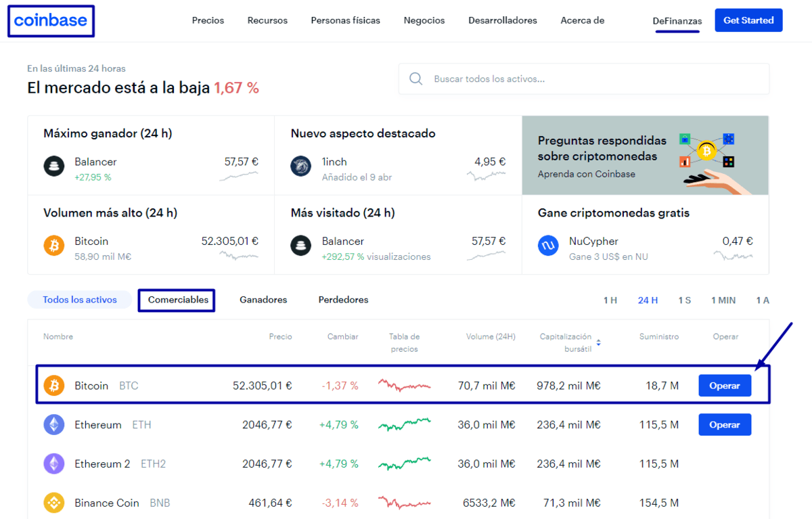Open the Preguntas respondidas sobre criptomonedas banner
This screenshot has width=812, height=519.
645,156
